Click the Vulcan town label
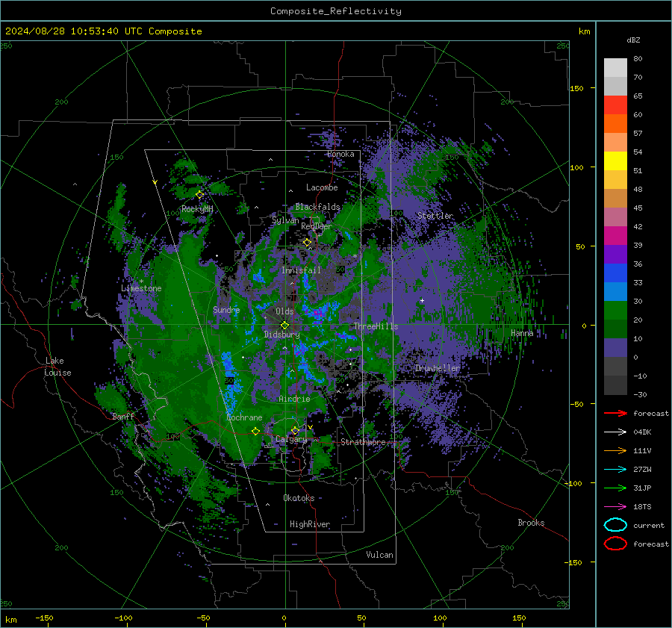Image resolution: width=672 pixels, height=628 pixels. pyautogui.click(x=380, y=555)
